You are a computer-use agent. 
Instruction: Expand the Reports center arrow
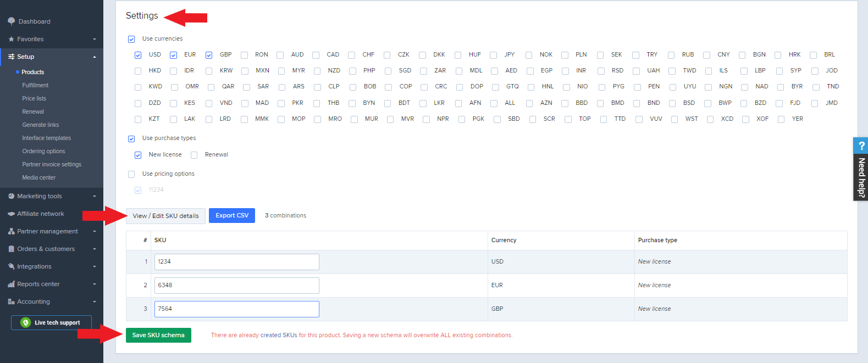pyautogui.click(x=95, y=284)
